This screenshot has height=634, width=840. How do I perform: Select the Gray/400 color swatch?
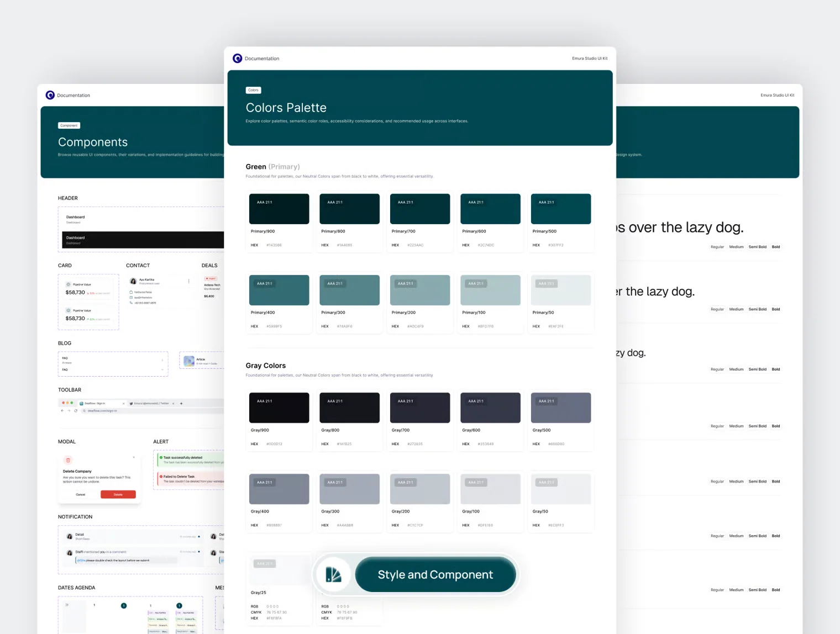tap(279, 489)
